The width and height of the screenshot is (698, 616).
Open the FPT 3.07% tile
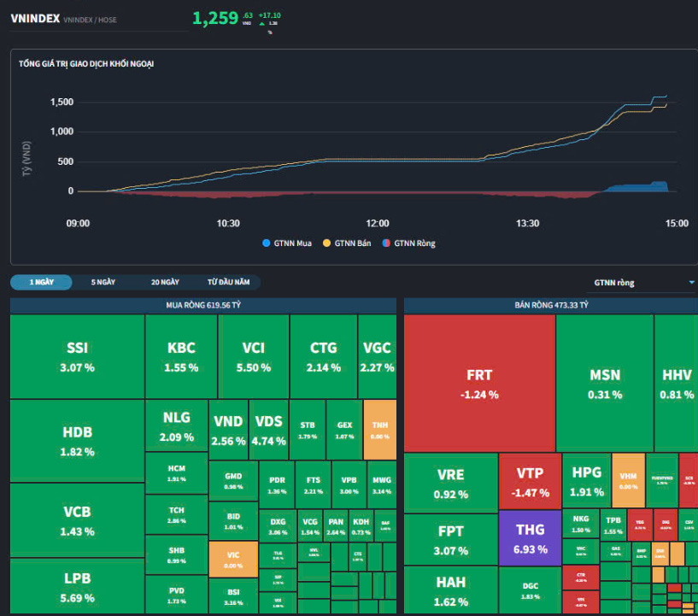[451, 540]
